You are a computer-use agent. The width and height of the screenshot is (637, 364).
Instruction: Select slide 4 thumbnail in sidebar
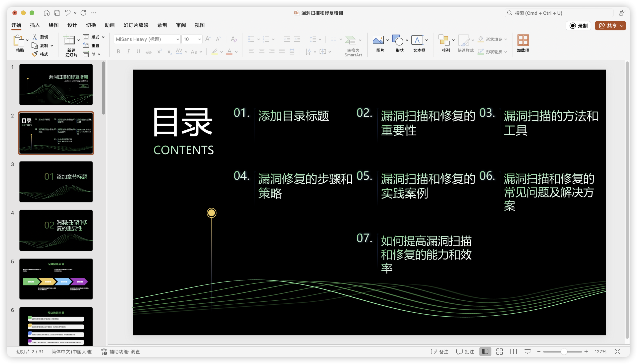tap(55, 230)
